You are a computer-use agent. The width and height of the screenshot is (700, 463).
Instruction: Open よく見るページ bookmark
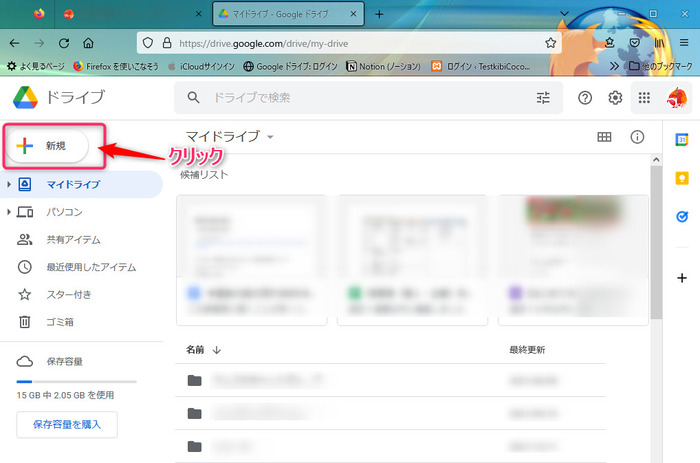[36, 66]
